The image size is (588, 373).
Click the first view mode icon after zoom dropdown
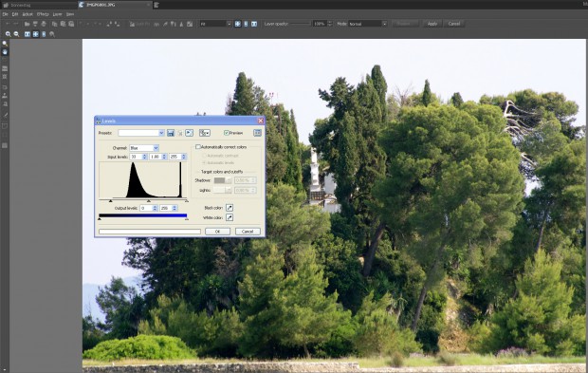237,24
